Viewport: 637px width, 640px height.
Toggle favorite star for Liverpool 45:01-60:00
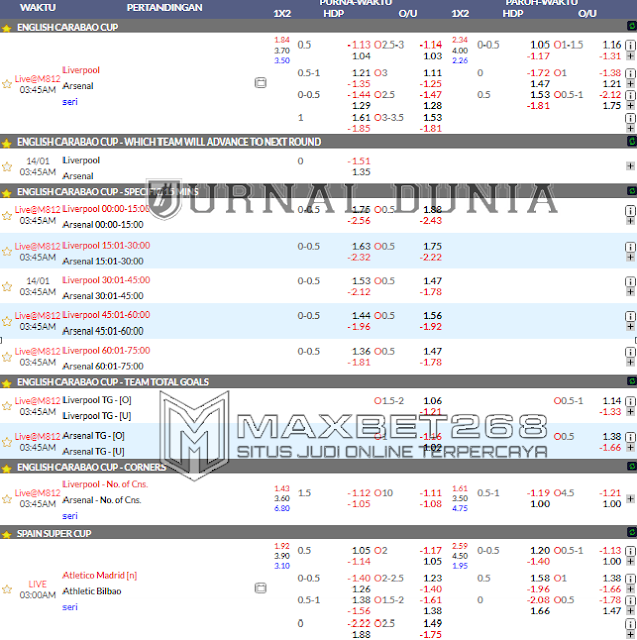tap(7, 321)
